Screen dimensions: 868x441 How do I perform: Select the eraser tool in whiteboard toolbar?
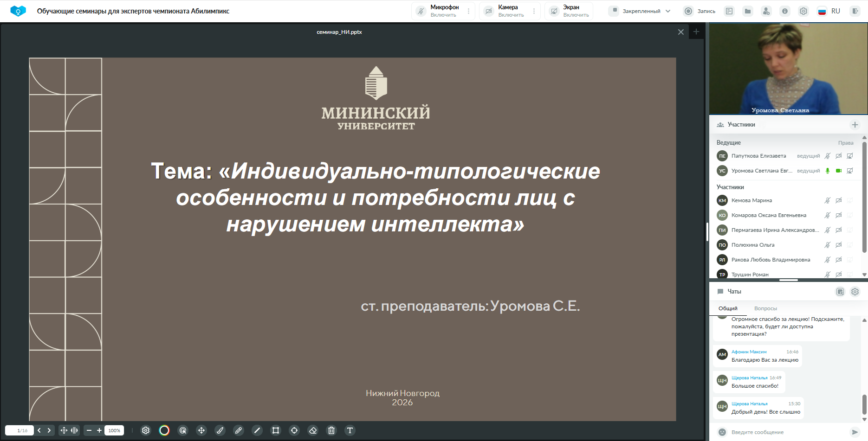[x=313, y=430]
